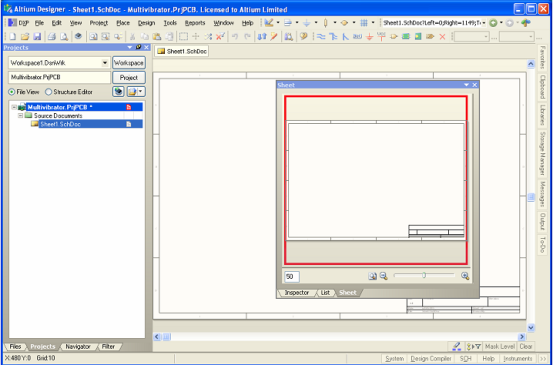The image size is (553, 365).
Task: Select the File View radio button
Action: pyautogui.click(x=23, y=92)
